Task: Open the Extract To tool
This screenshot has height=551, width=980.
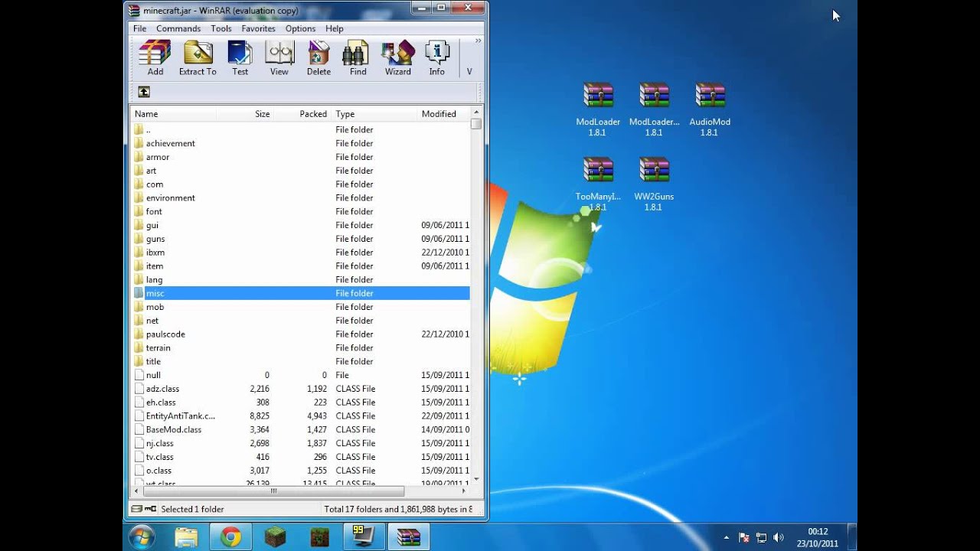Action: 198,58
